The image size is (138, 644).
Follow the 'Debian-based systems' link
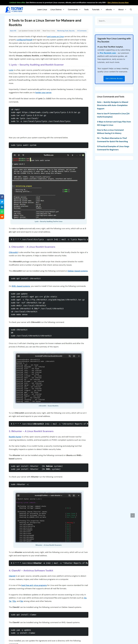point(78,271)
